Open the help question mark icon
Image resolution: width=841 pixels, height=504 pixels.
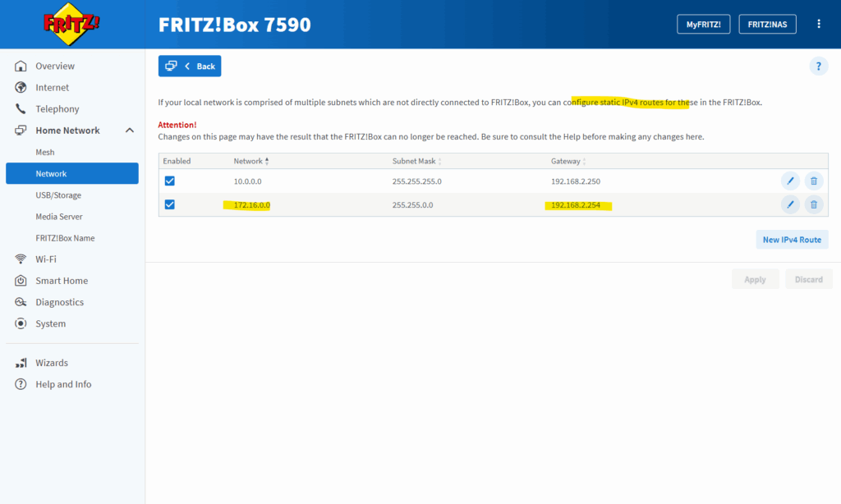[819, 66]
